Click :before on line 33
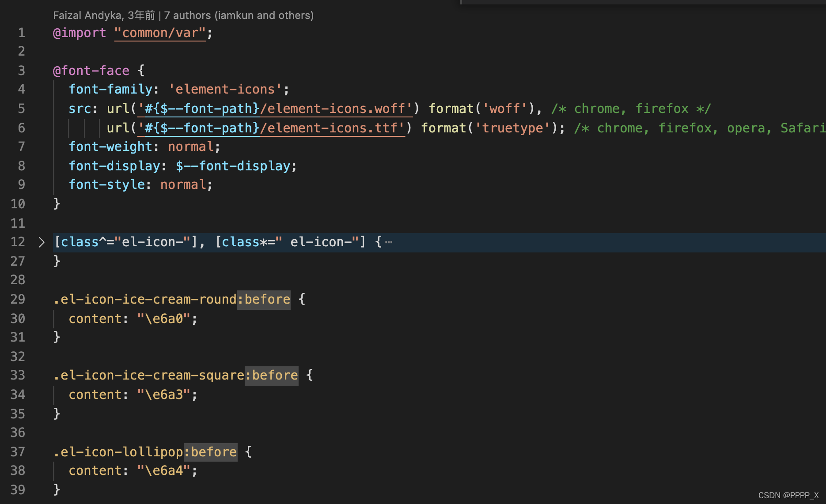The height and width of the screenshot is (504, 826). click(x=271, y=375)
